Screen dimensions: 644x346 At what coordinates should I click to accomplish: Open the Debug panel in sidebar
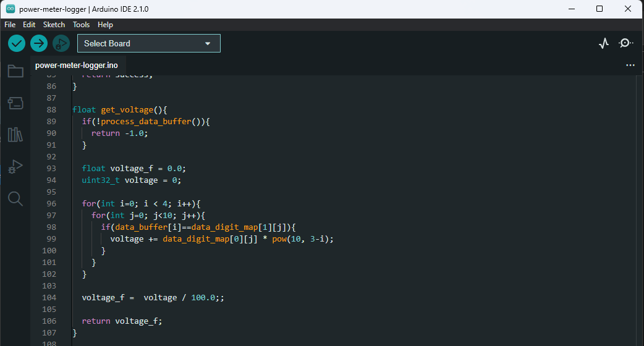tap(15, 166)
